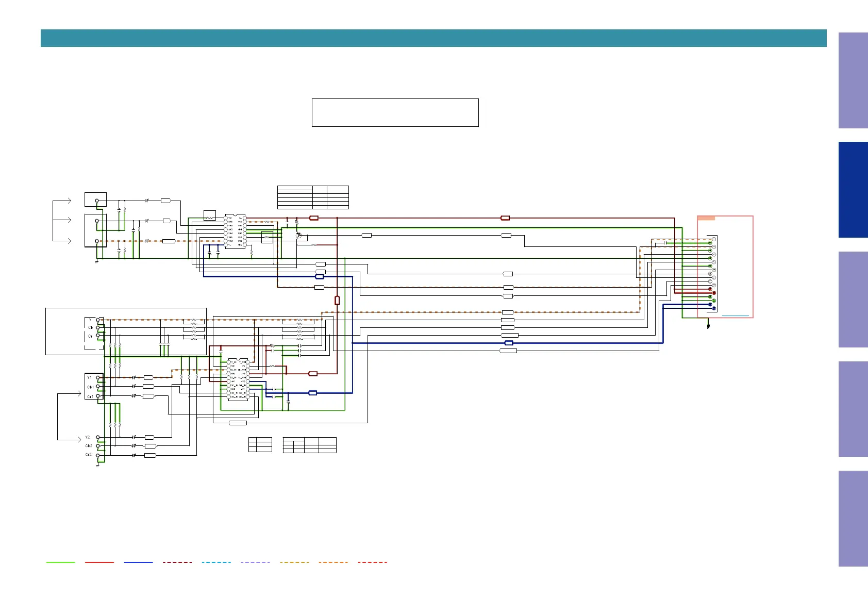Click the dashed purple legend line

(255, 562)
